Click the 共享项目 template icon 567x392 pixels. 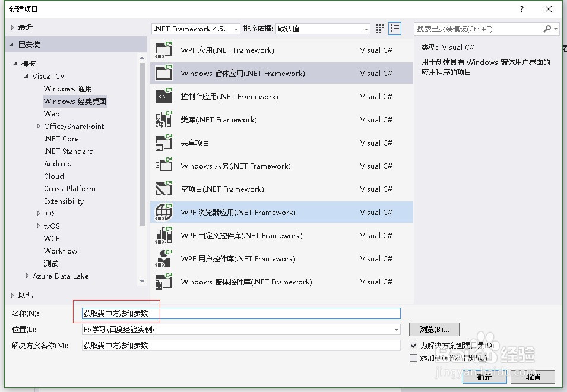[163, 143]
